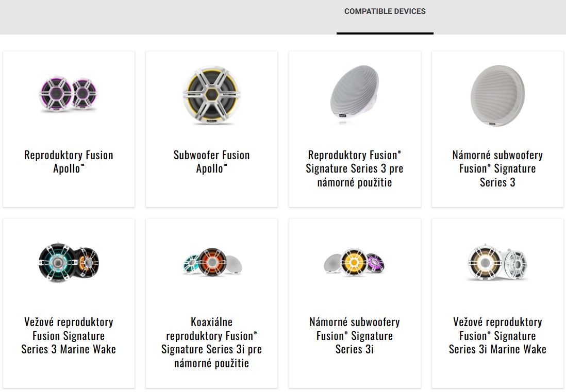566x392 pixels.
Task: Click the Signature Series 3 white speaker image
Action: pyautogui.click(x=355, y=95)
